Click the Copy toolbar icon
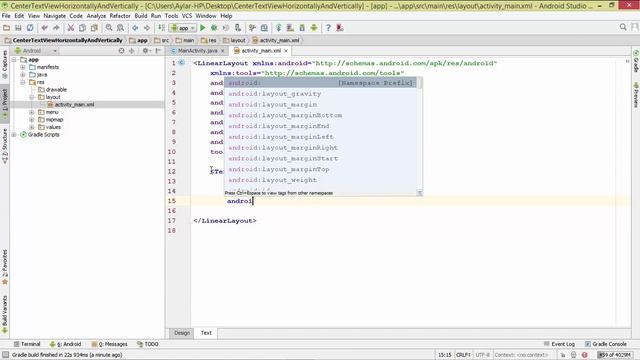 (x=82, y=28)
